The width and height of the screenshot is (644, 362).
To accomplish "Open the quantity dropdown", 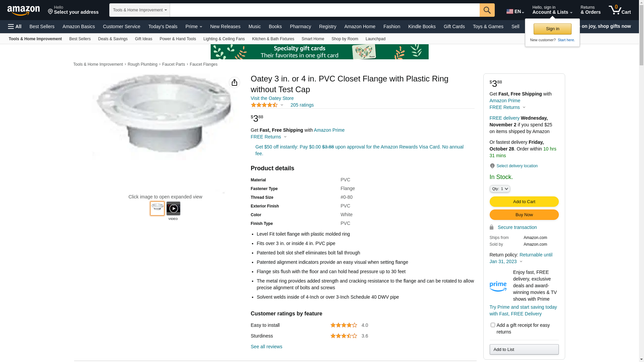I will pos(500,189).
